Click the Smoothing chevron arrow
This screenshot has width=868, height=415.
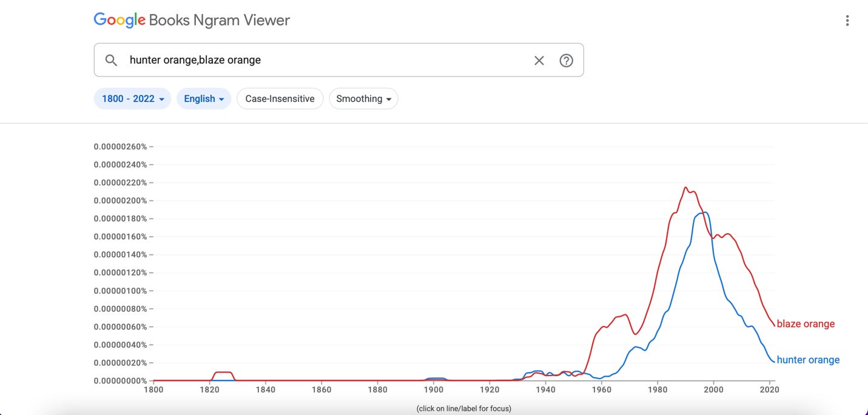(x=389, y=99)
